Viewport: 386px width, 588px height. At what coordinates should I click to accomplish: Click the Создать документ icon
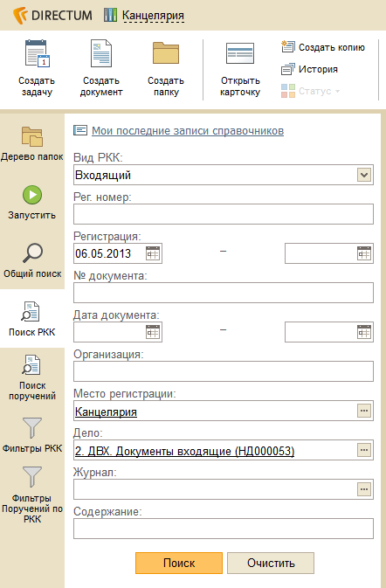pyautogui.click(x=101, y=53)
